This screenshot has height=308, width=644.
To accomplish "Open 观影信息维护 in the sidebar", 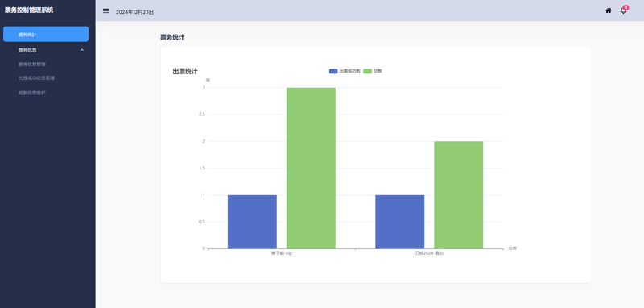I will click(x=31, y=93).
